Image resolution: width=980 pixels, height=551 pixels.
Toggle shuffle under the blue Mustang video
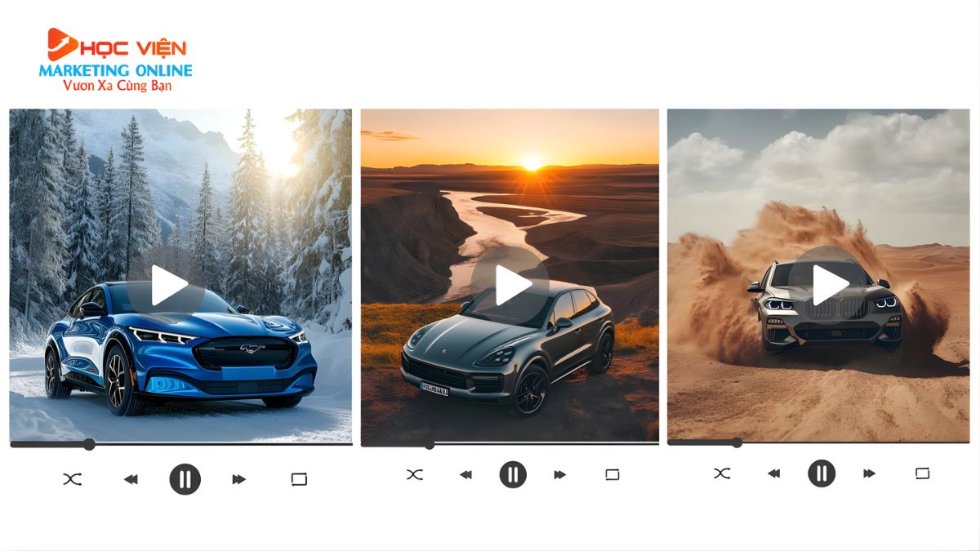coord(72,479)
